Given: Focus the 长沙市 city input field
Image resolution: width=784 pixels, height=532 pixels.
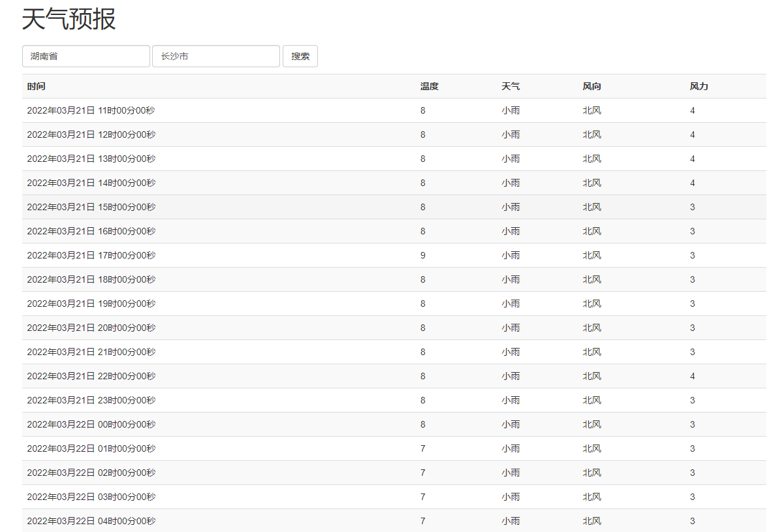Looking at the screenshot, I should (216, 56).
